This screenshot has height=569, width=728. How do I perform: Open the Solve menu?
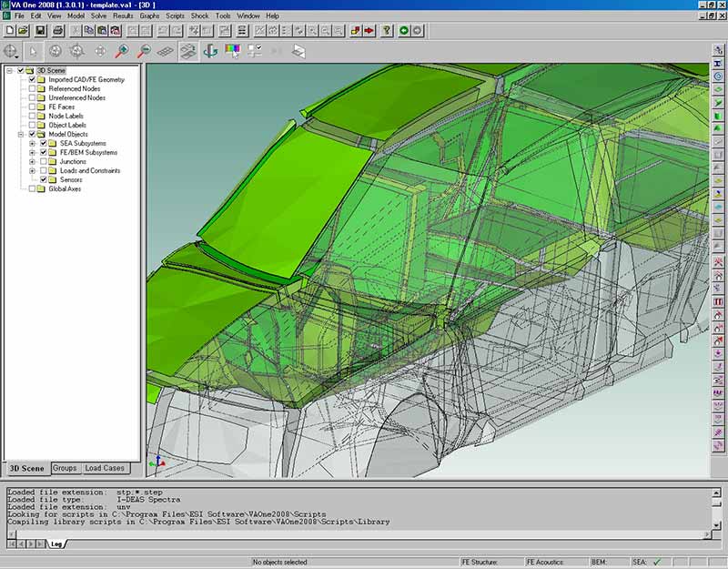point(98,15)
